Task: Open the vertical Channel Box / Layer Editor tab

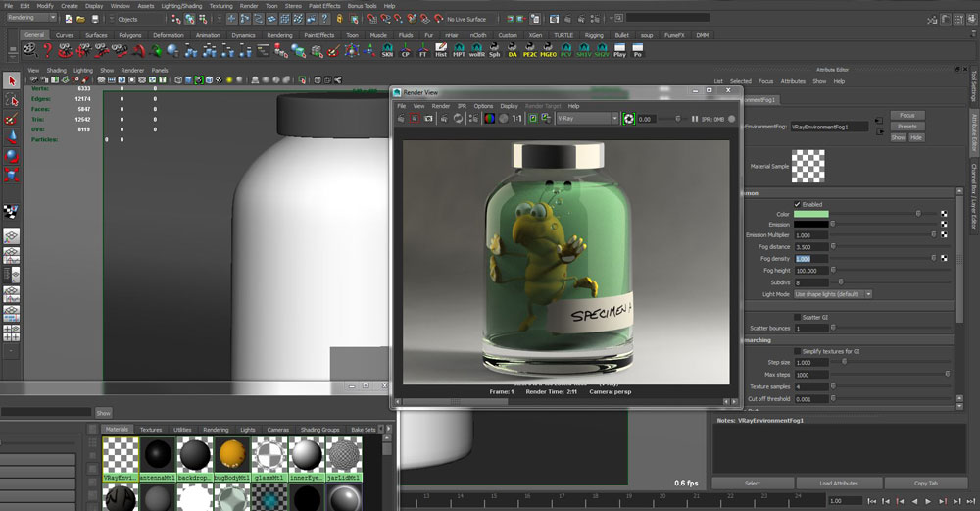Action: click(x=973, y=197)
